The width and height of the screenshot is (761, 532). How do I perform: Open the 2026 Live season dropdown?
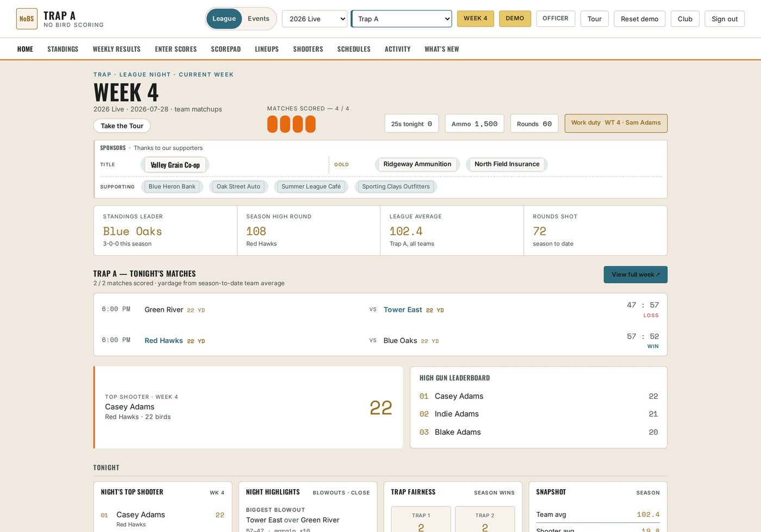[x=315, y=18]
